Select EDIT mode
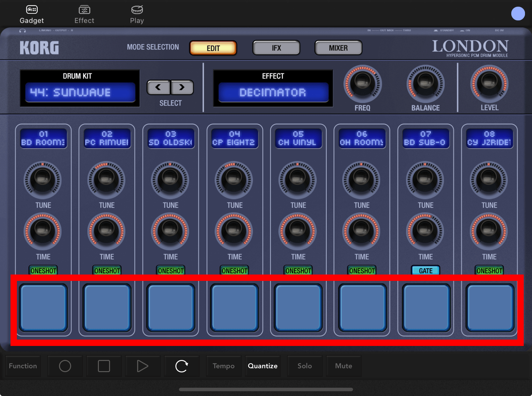 (x=213, y=48)
